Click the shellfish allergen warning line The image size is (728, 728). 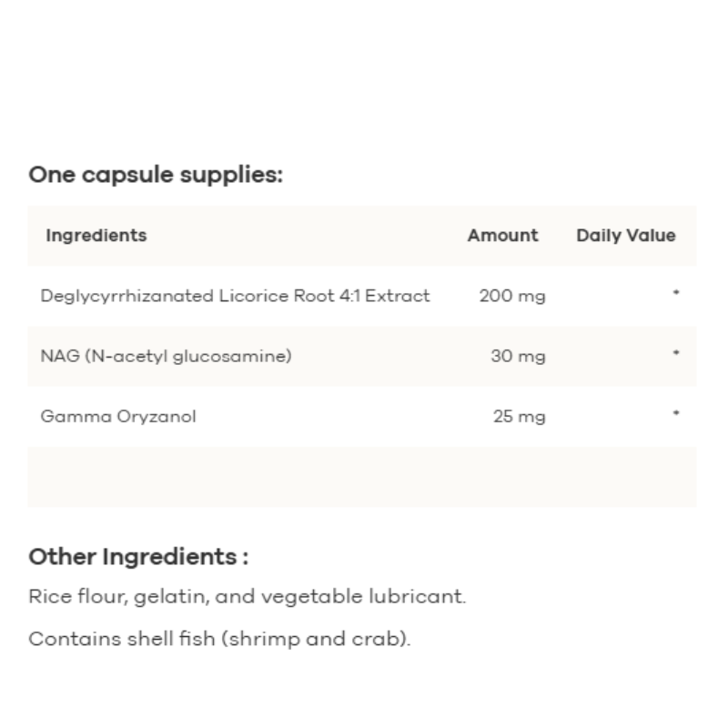pos(219,638)
